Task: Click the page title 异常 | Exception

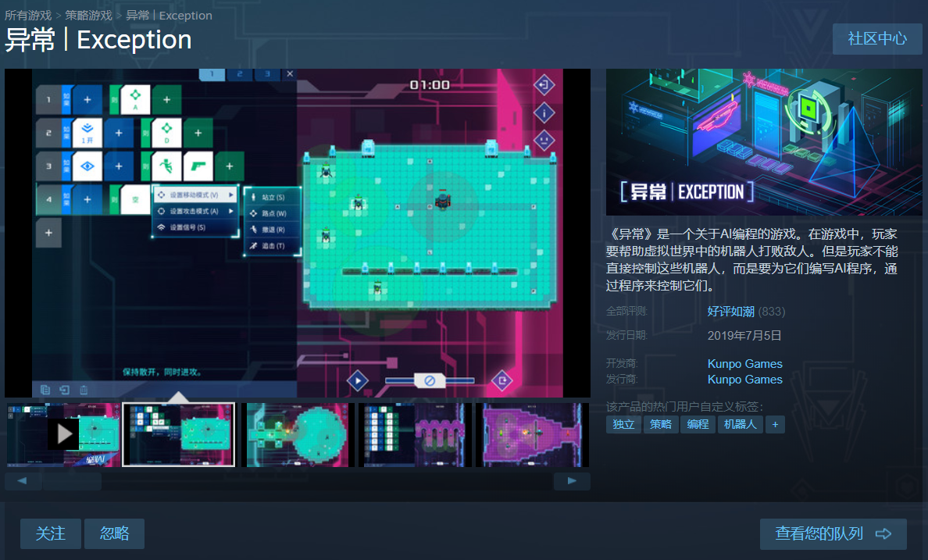Action: pos(98,41)
